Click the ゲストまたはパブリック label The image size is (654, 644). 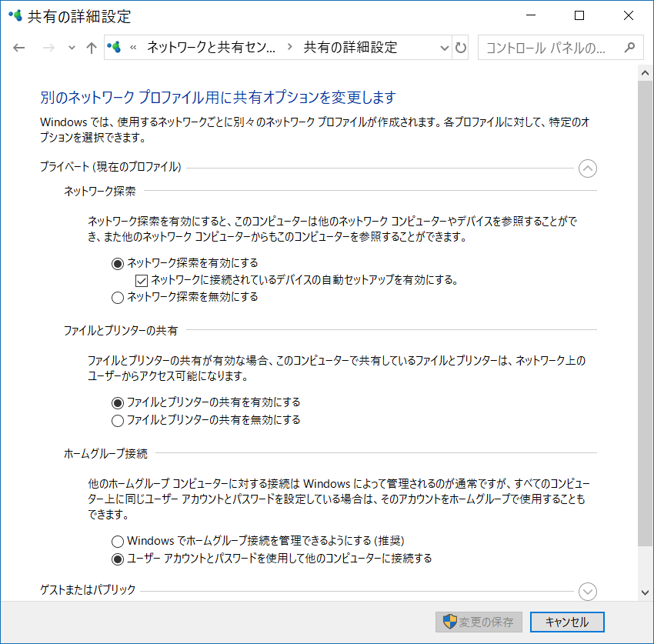88,589
